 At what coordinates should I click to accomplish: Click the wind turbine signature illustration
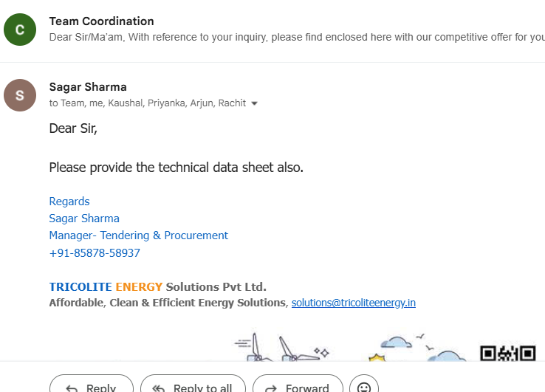(x=281, y=346)
